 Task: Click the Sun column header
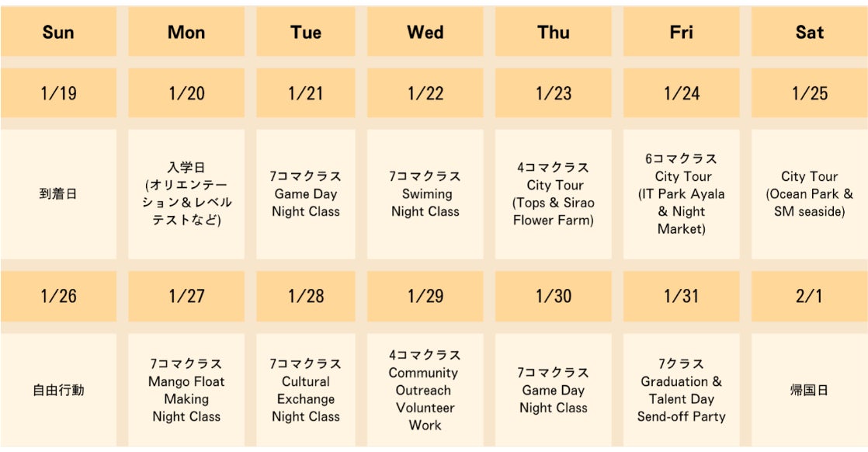click(x=58, y=33)
